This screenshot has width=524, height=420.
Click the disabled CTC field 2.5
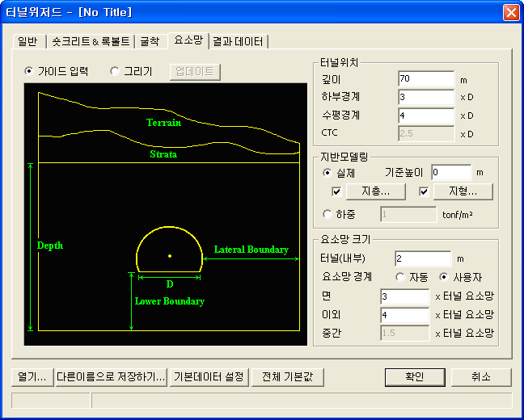(426, 134)
